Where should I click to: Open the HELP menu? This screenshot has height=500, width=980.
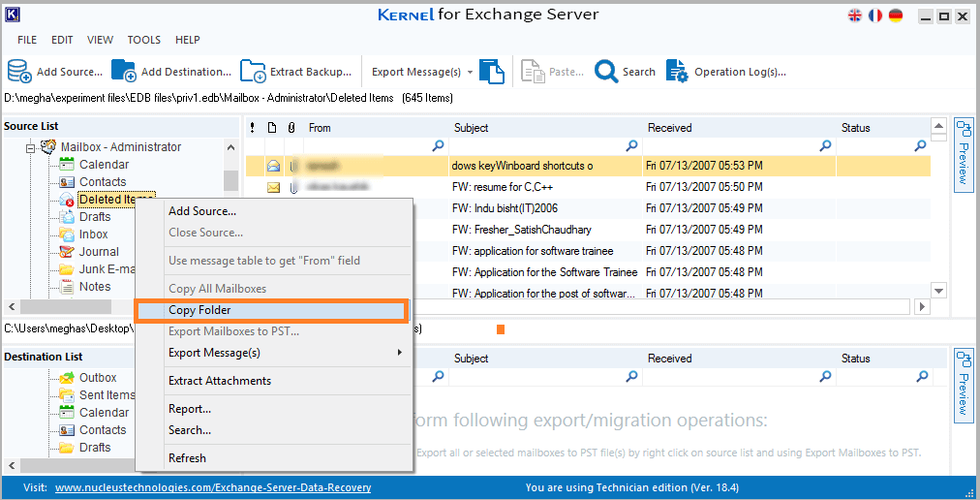coord(188,40)
